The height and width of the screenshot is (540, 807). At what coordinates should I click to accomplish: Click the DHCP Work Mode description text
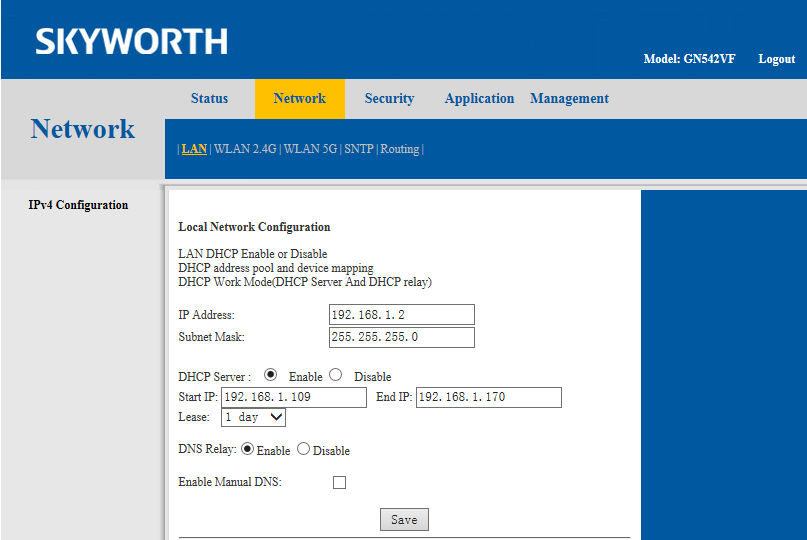pyautogui.click(x=305, y=282)
